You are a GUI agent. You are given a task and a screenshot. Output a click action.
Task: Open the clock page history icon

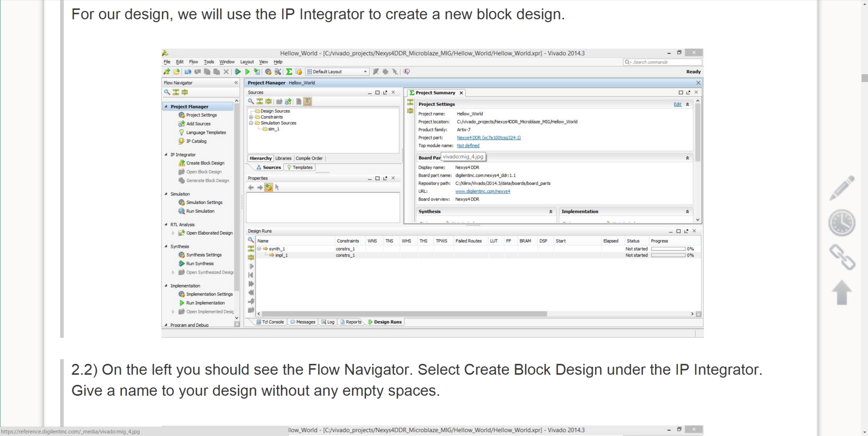coord(842,223)
